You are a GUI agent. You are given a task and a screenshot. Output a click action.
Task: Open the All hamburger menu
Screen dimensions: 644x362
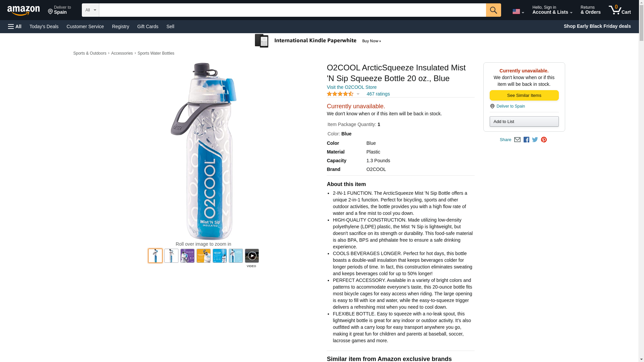pyautogui.click(x=15, y=26)
